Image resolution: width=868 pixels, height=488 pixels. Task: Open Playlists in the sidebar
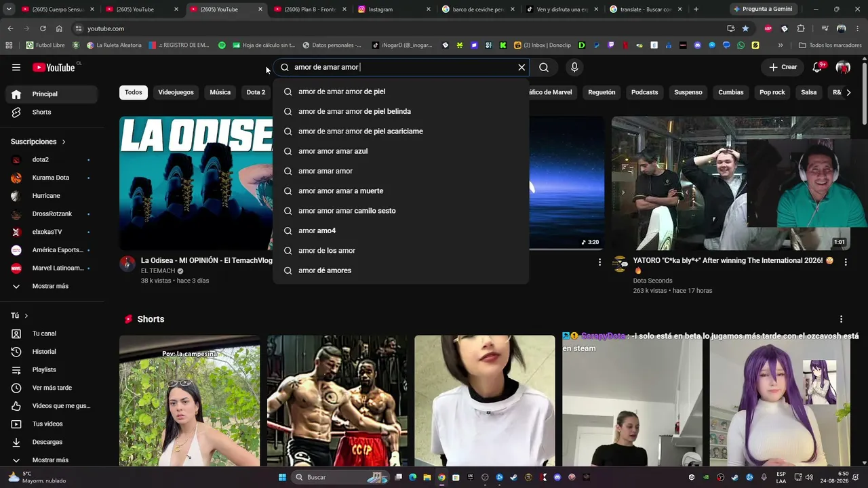[x=52, y=369]
